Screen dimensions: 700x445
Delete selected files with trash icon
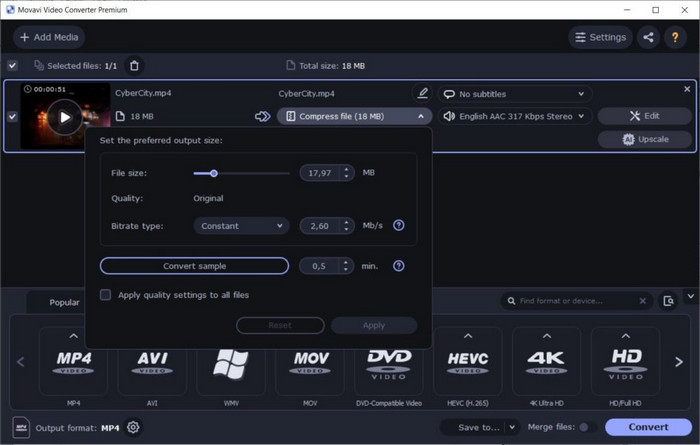(134, 66)
